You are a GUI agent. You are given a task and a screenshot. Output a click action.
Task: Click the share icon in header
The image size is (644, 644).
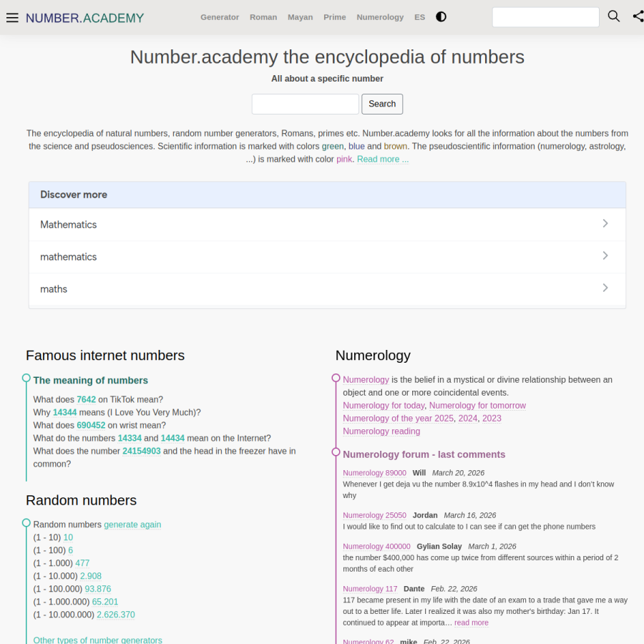click(x=638, y=16)
